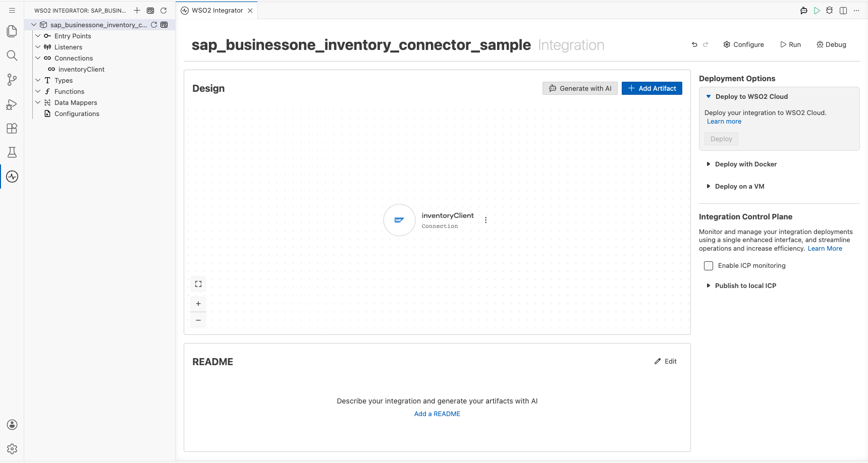This screenshot has height=463, width=868.
Task: Open the Testing flask icon
Action: [x=12, y=152]
